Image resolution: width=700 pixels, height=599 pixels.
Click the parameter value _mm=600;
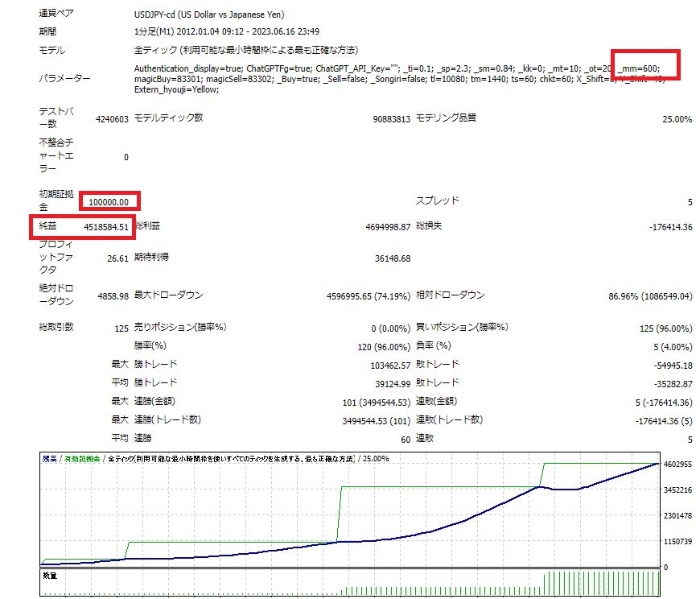tap(639, 68)
